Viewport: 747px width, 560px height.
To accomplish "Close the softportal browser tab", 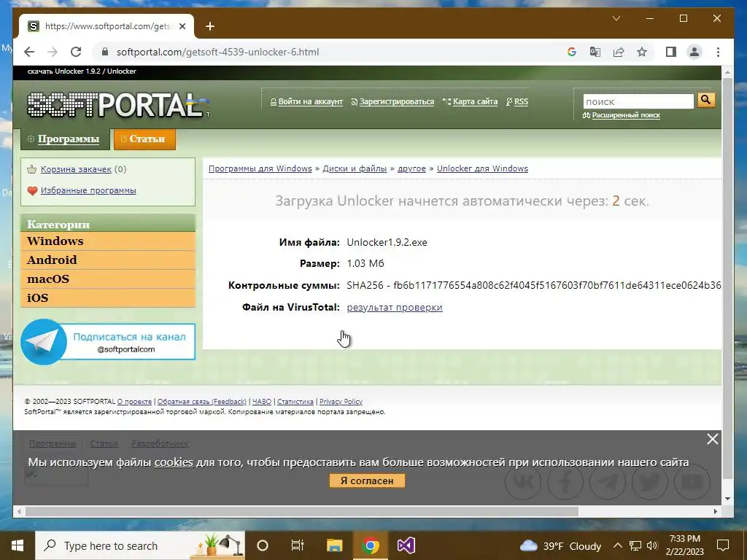I will [x=182, y=26].
